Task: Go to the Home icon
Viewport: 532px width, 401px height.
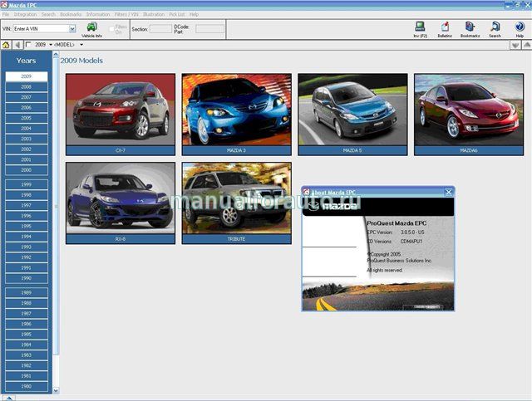Action: pos(6,45)
